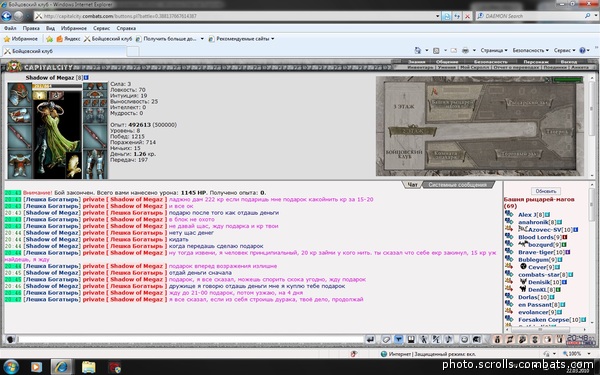Viewport: 600px width, 375px height.
Task: Open the Сервис browser menu
Action: tap(101, 28)
